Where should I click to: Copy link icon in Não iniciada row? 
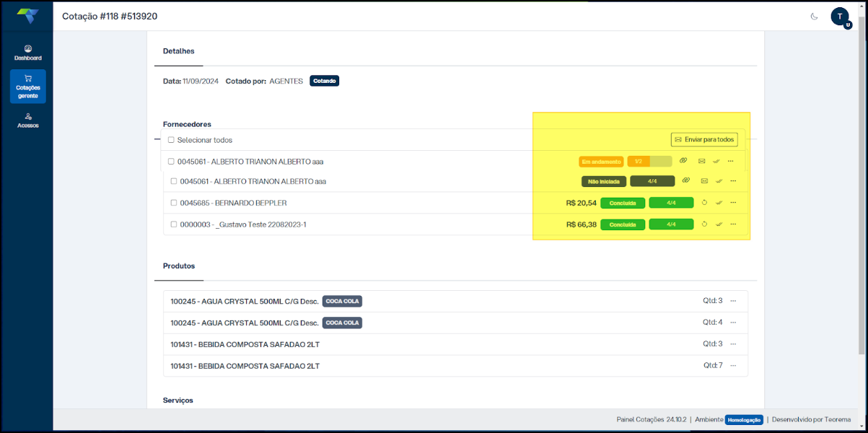tap(686, 180)
